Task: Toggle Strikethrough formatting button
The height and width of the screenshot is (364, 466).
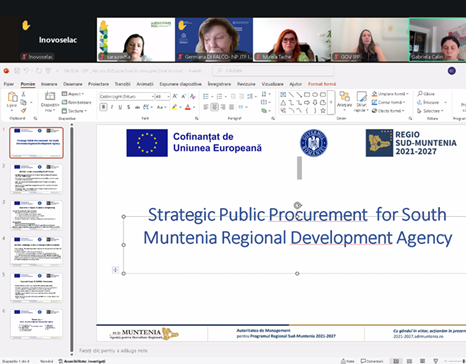Action: pos(137,107)
